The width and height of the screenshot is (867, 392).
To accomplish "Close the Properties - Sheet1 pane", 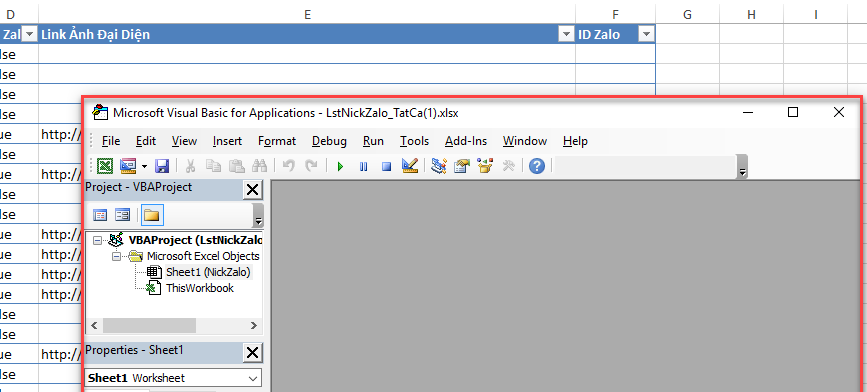I will pos(252,352).
